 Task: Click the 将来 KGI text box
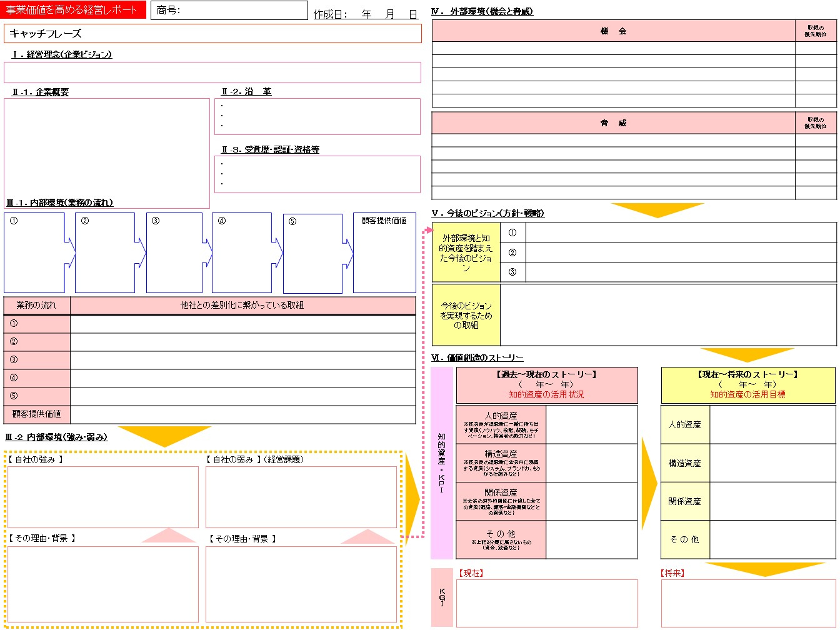[x=748, y=603]
